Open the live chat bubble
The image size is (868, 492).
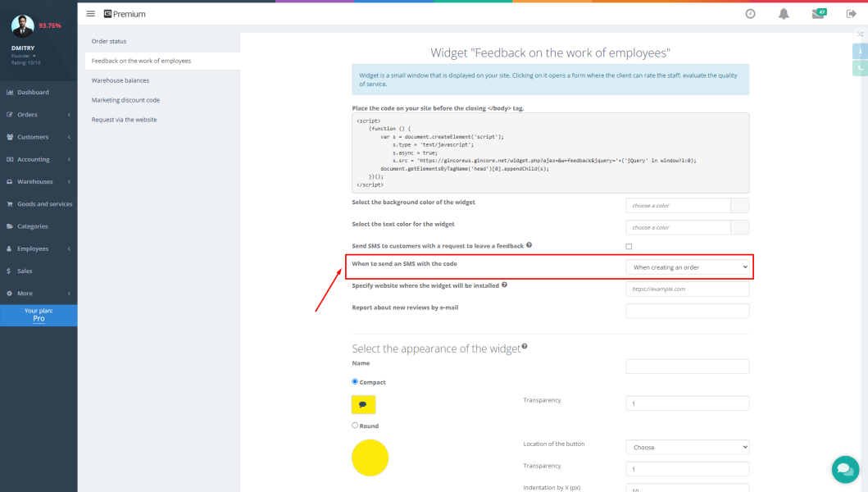click(x=844, y=469)
